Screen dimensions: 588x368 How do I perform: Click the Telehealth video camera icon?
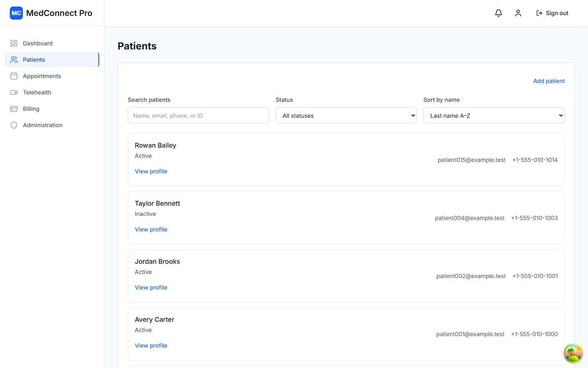(x=14, y=92)
